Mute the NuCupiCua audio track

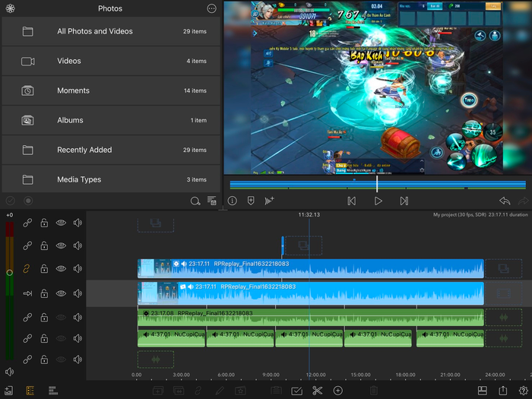(78, 338)
